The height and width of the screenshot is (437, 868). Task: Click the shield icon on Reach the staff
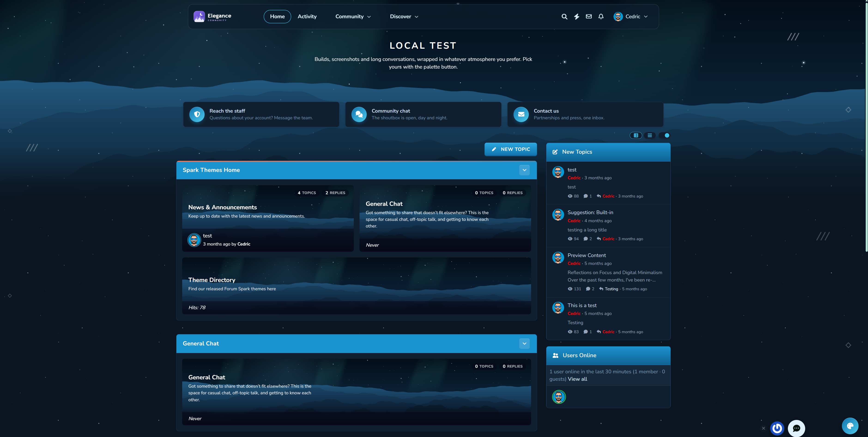click(x=197, y=114)
